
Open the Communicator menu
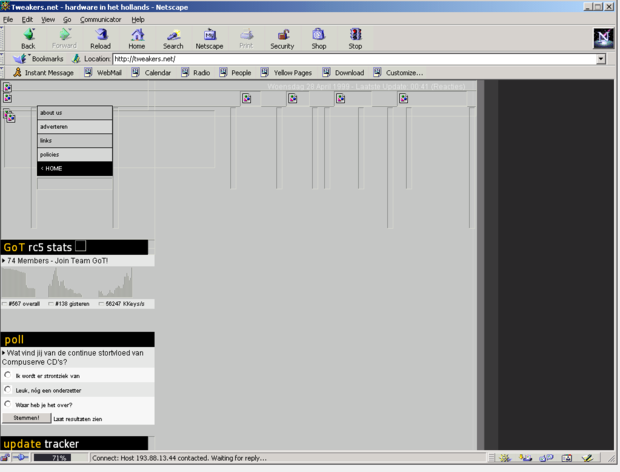tap(100, 19)
